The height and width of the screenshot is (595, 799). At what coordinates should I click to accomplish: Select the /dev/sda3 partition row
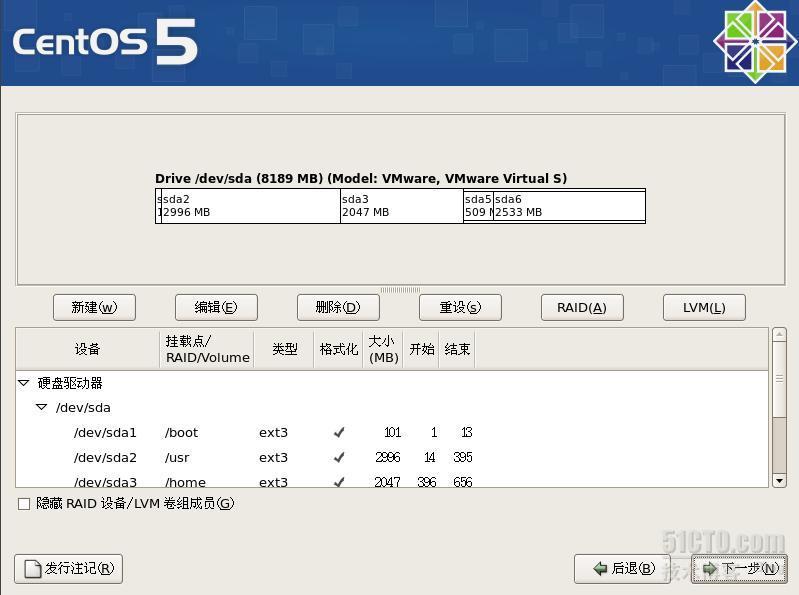(391, 481)
